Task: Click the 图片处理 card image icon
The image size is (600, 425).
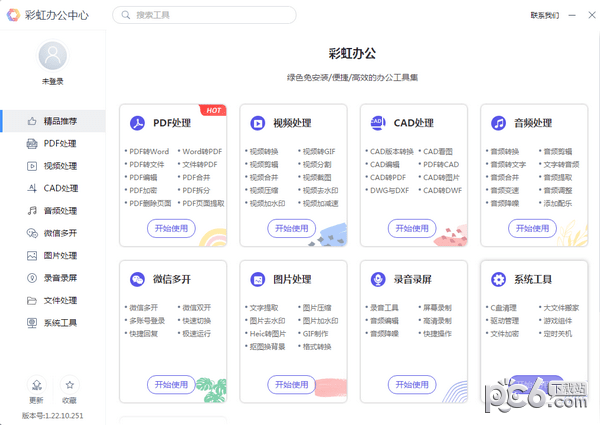Action: coord(258,280)
